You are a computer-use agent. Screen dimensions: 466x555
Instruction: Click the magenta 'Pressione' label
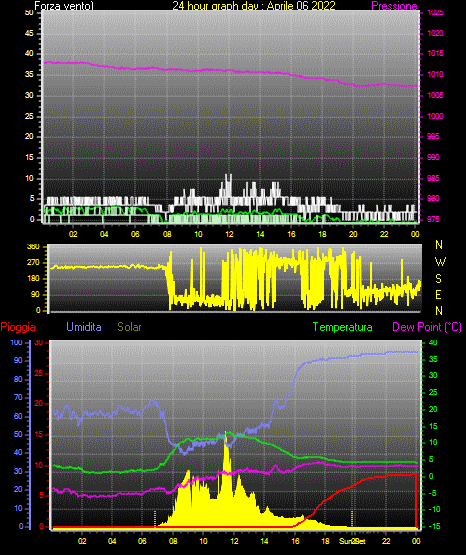click(x=394, y=6)
